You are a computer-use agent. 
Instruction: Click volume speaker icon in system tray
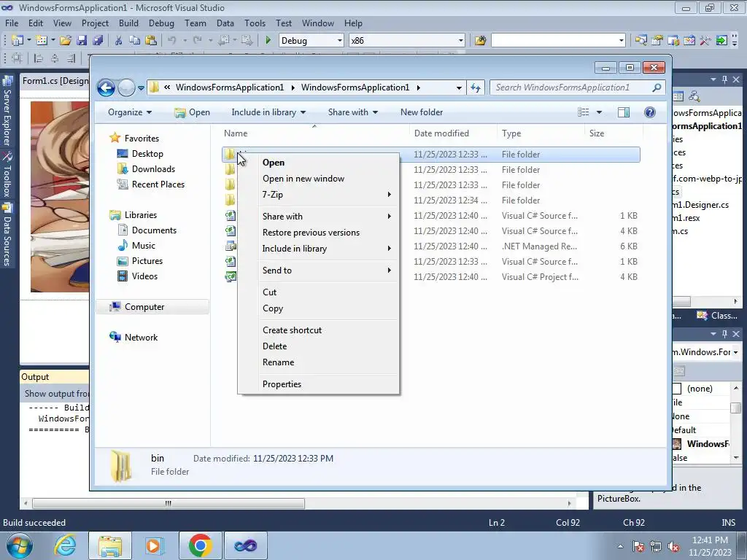pyautogui.click(x=673, y=547)
